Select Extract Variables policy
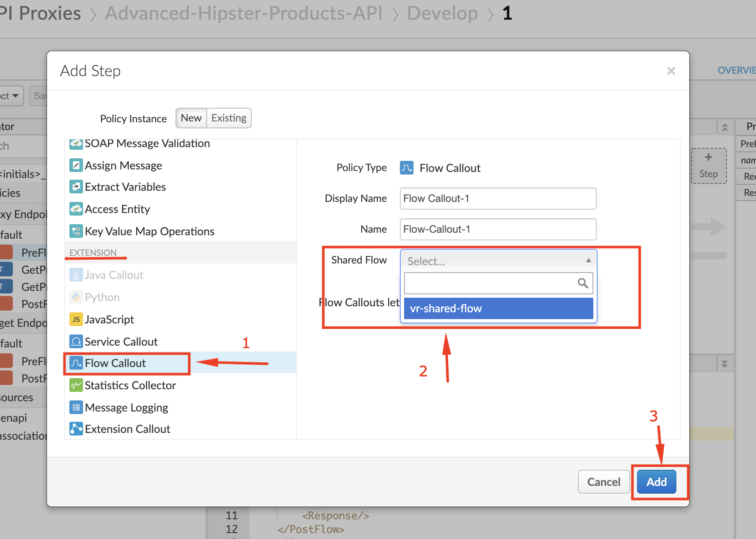Image resolution: width=756 pixels, height=539 pixels. point(125,187)
